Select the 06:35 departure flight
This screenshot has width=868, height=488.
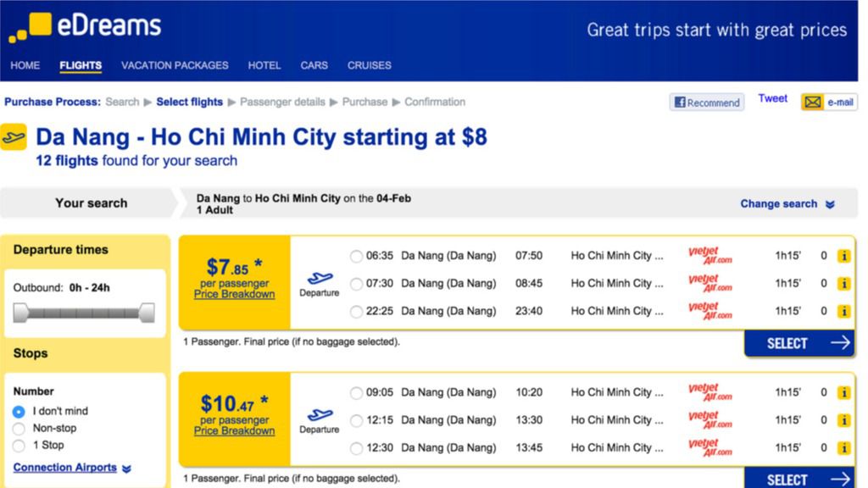pyautogui.click(x=356, y=256)
